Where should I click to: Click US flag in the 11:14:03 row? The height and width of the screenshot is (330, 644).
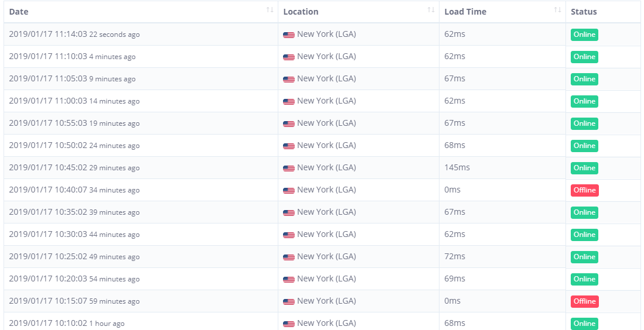(289, 35)
